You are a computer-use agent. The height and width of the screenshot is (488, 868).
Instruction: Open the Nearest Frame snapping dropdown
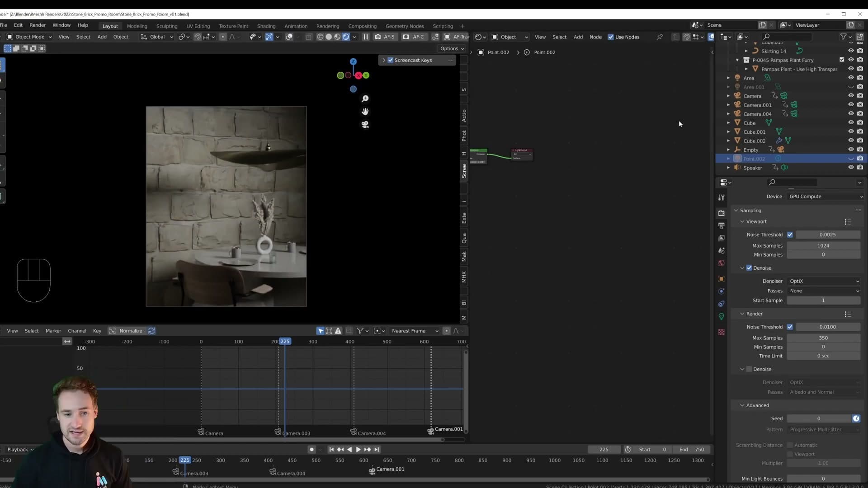[415, 331]
